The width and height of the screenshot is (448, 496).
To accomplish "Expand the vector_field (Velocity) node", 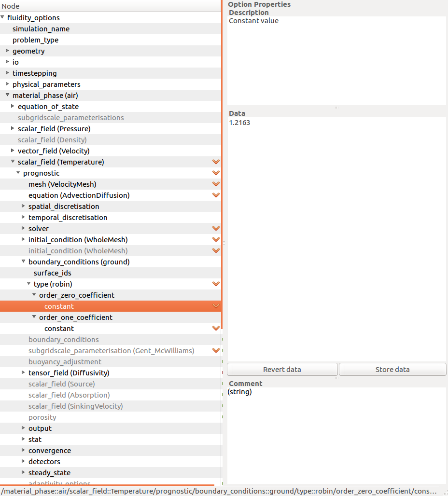I will coord(13,150).
